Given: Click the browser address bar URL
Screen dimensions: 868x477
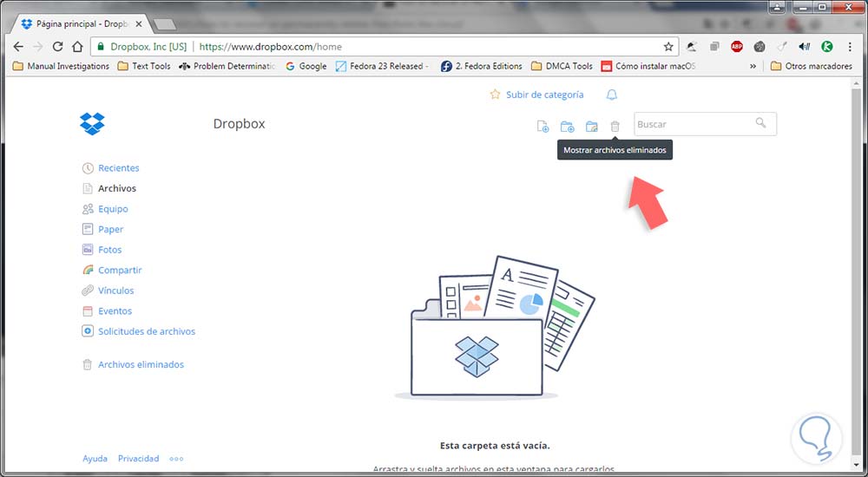Looking at the screenshot, I should click(x=270, y=47).
